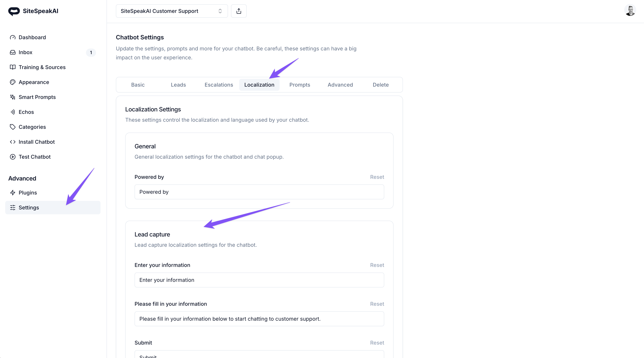Click the Powered by input field
The image size is (644, 358).
tap(259, 192)
